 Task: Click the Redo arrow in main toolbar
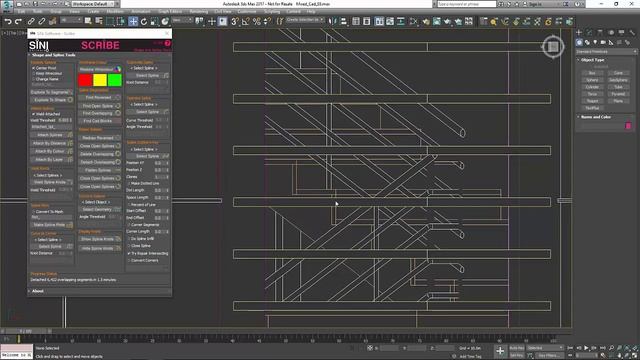tap(18, 21)
